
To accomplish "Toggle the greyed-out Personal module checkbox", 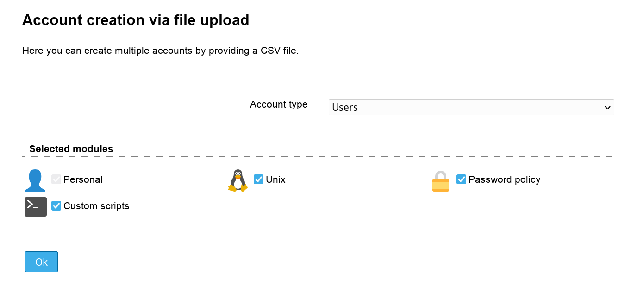I will (56, 179).
